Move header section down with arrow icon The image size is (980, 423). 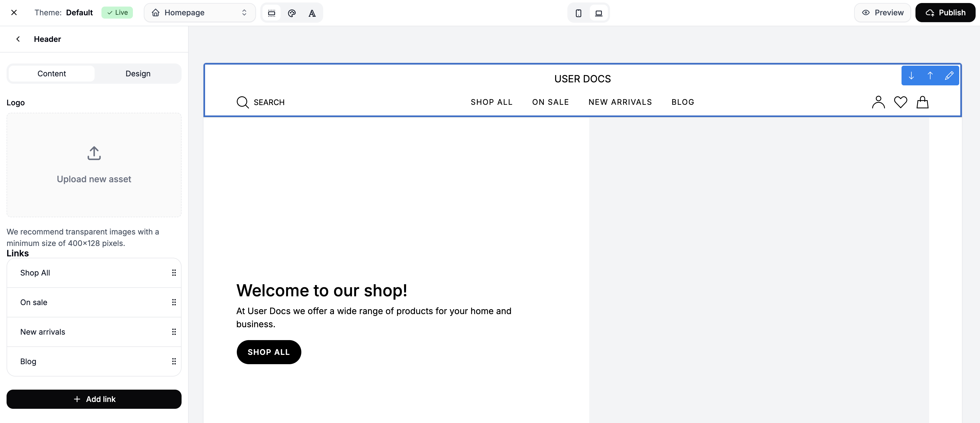911,76
